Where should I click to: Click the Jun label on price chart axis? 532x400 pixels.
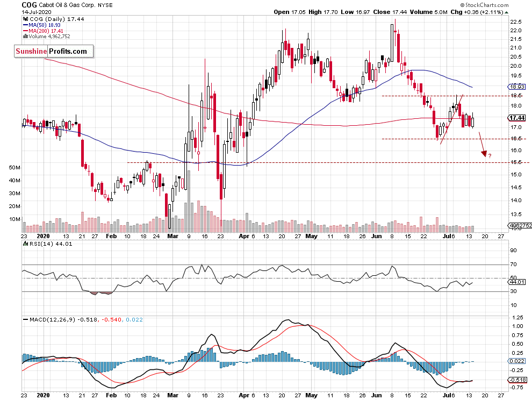[x=376, y=236]
